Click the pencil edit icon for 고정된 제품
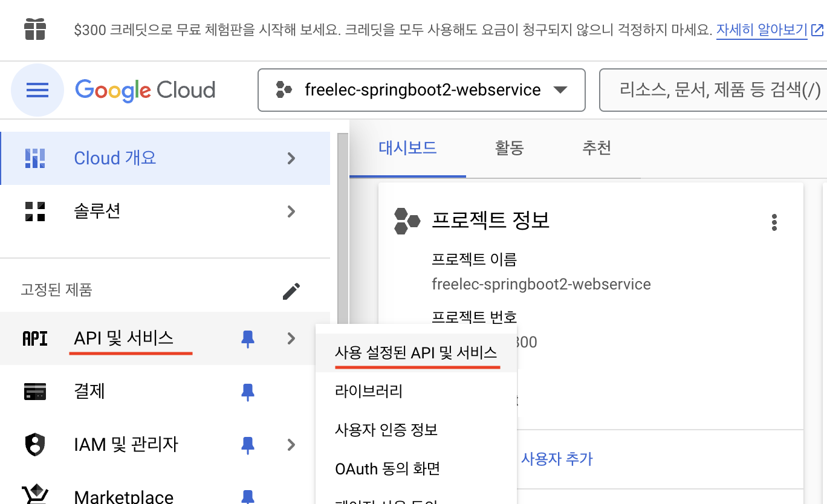Screen dimensions: 827x504 tap(291, 291)
